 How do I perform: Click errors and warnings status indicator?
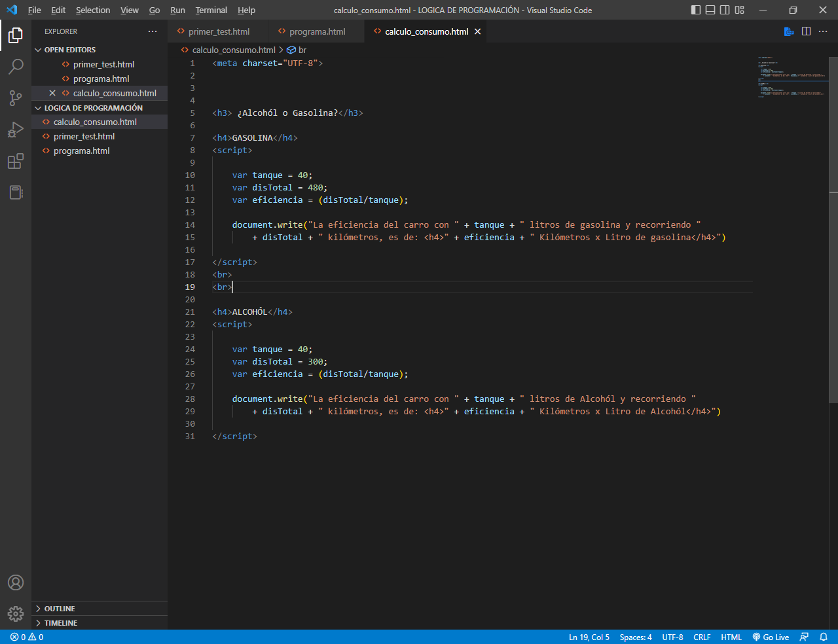[27, 637]
